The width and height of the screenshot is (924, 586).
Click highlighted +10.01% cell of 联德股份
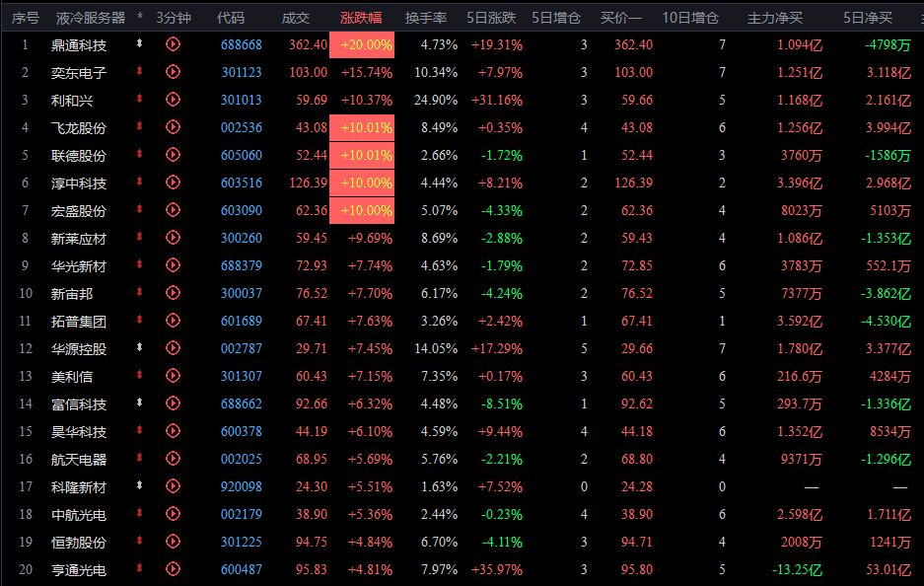click(x=362, y=155)
